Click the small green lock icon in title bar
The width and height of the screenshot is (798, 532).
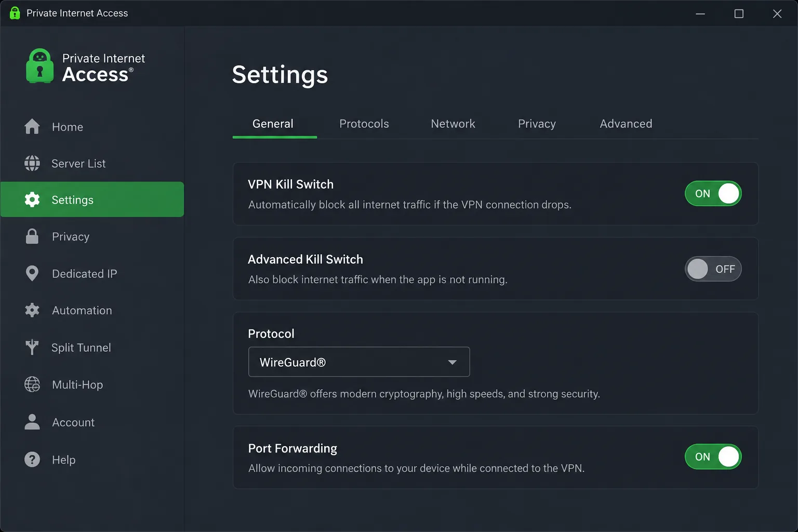coord(15,13)
